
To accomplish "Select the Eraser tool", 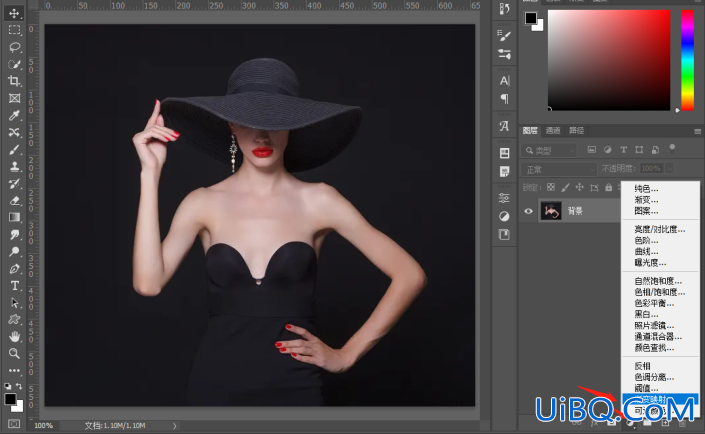I will pyautogui.click(x=14, y=201).
